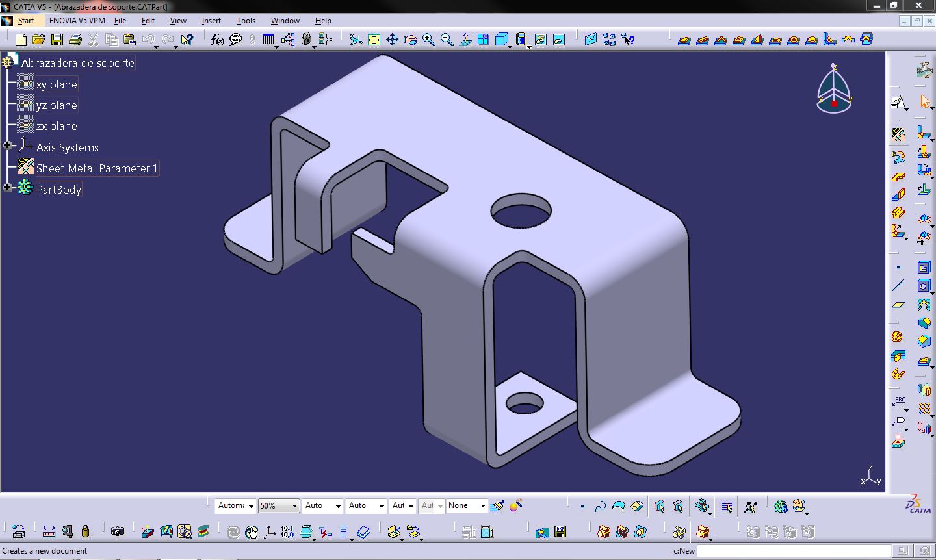Screen dimensions: 936x560
Task: Click the Point tool in right toolbar
Action: (x=898, y=267)
